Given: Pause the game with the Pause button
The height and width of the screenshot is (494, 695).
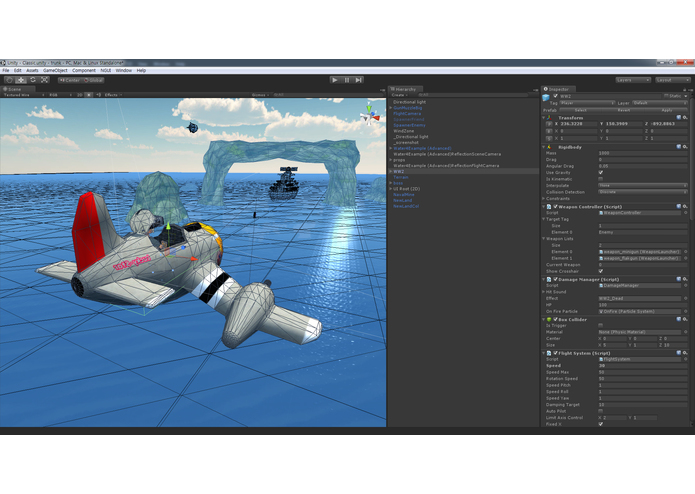Looking at the screenshot, I should 347,80.
